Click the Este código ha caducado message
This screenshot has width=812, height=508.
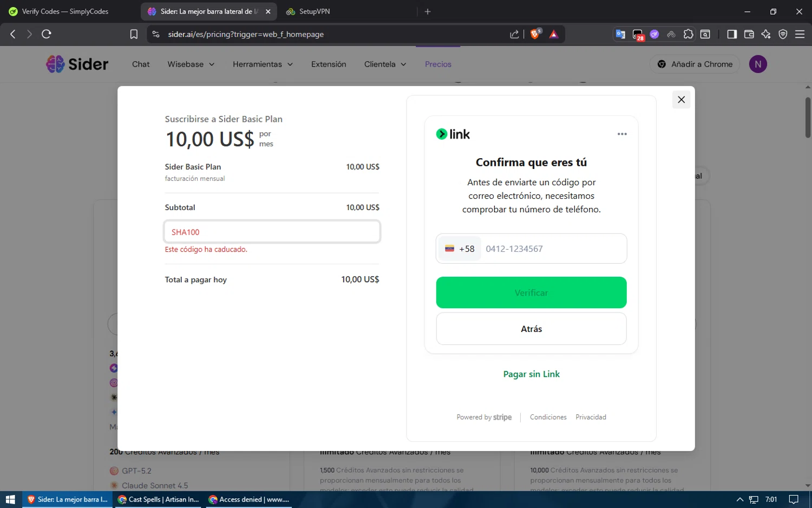click(206, 249)
